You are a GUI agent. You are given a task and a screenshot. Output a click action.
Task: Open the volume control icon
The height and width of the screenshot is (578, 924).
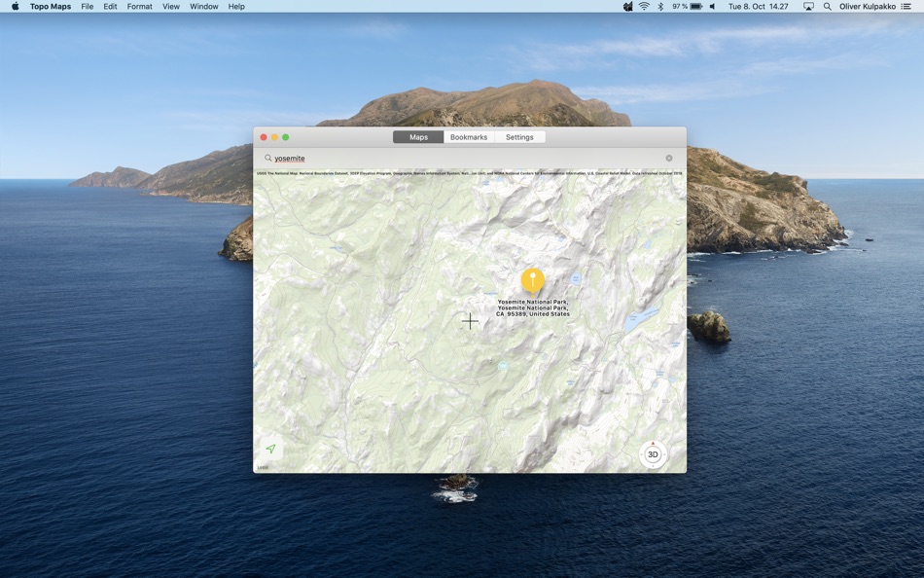(x=712, y=7)
